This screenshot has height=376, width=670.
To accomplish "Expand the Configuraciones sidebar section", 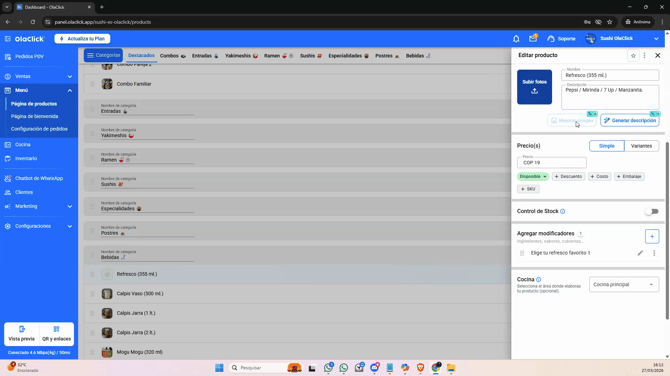I will click(38, 226).
